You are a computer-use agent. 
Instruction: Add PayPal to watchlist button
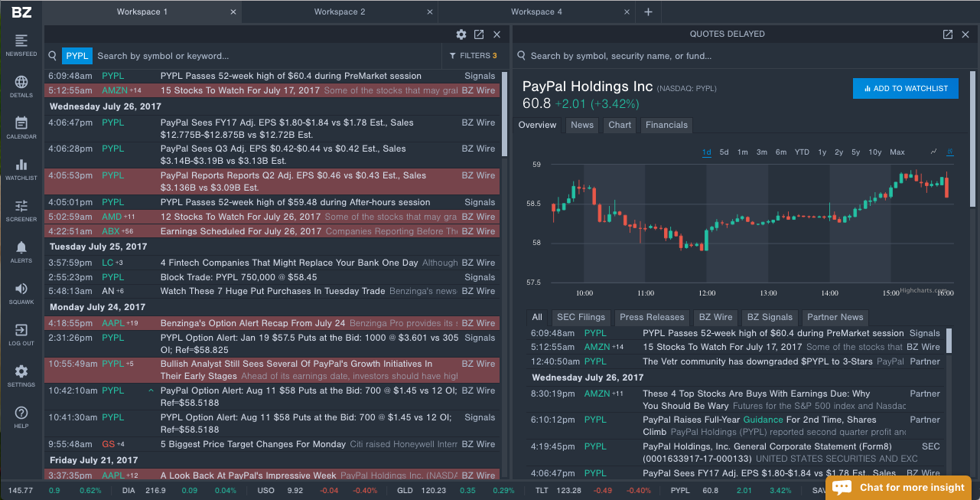[906, 89]
